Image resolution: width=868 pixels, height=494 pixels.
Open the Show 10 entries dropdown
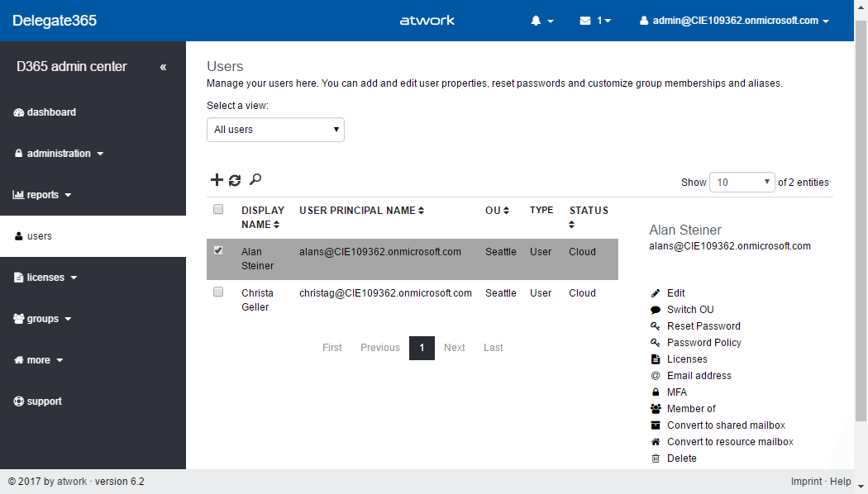tap(742, 183)
